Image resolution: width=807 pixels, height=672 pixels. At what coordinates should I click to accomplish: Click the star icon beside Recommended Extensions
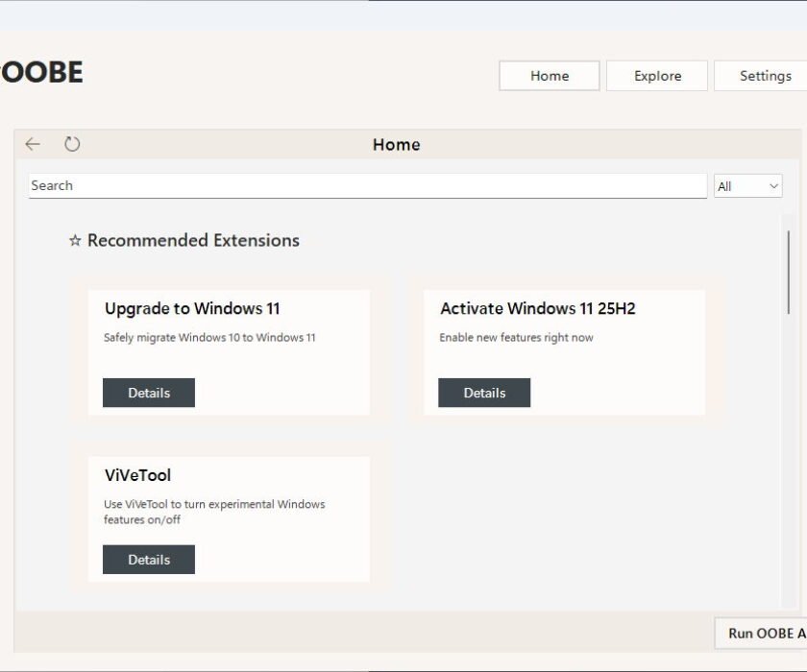[75, 241]
